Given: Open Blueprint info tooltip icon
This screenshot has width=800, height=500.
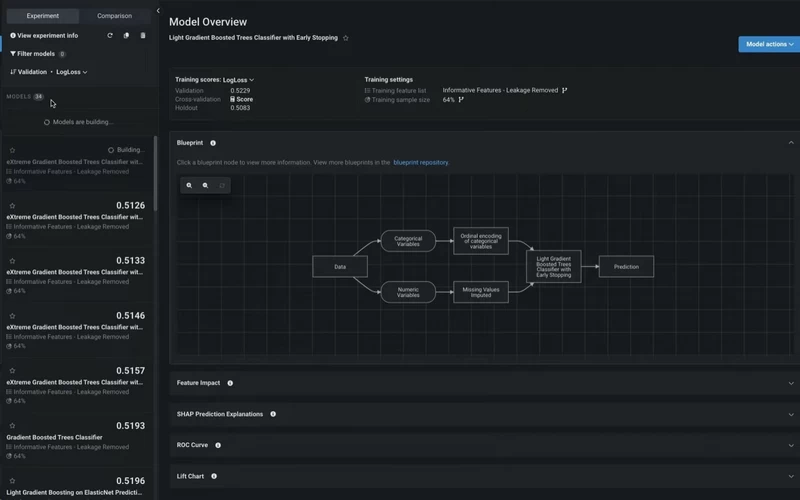Looking at the screenshot, I should [213, 143].
